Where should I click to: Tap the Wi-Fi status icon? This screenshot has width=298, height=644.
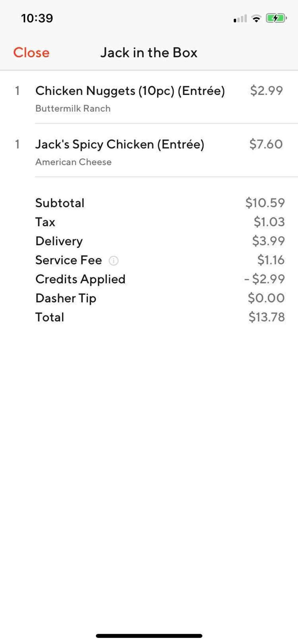(256, 19)
